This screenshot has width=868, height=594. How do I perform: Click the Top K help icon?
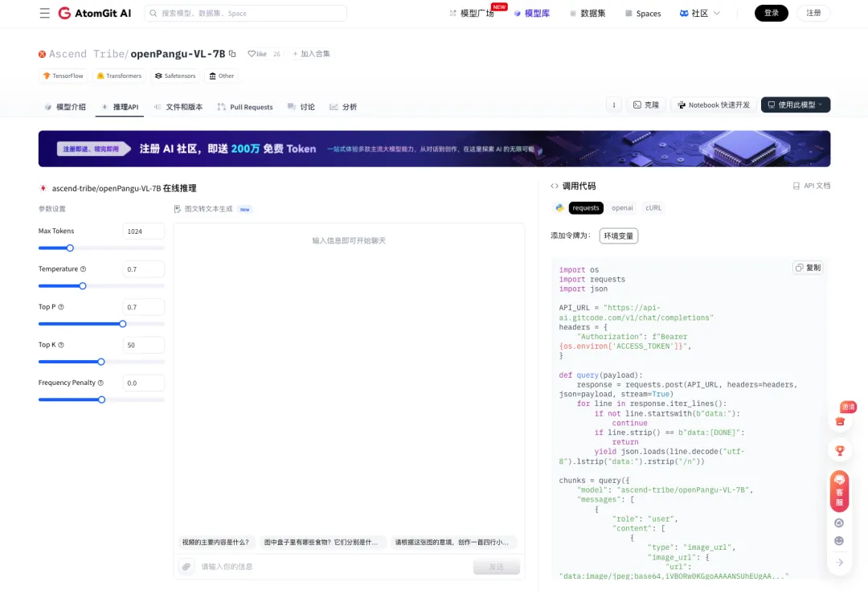coord(61,345)
